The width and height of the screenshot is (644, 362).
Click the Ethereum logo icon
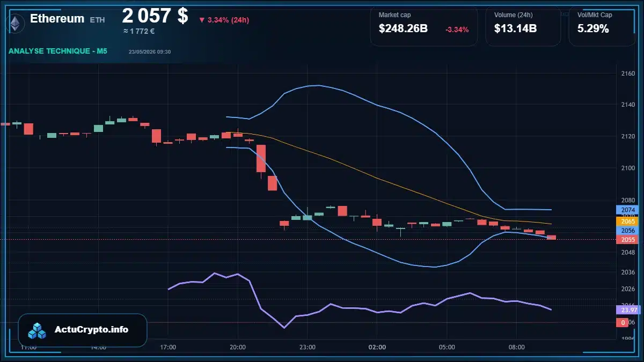[14, 23]
